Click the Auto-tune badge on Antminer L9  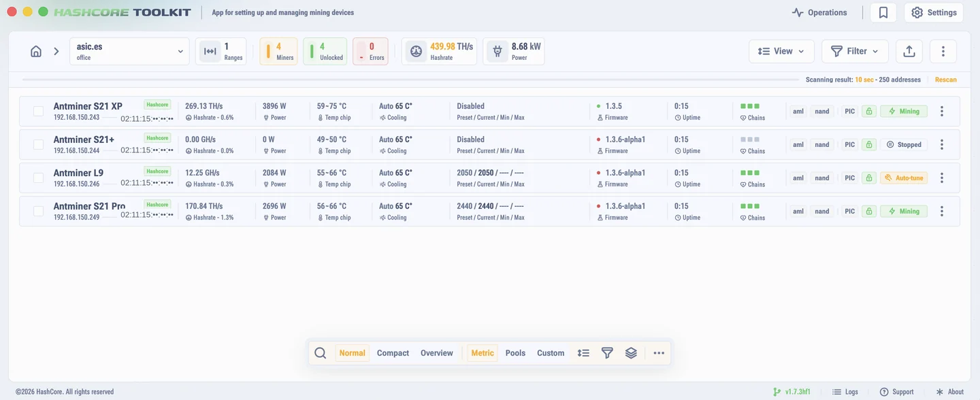904,178
